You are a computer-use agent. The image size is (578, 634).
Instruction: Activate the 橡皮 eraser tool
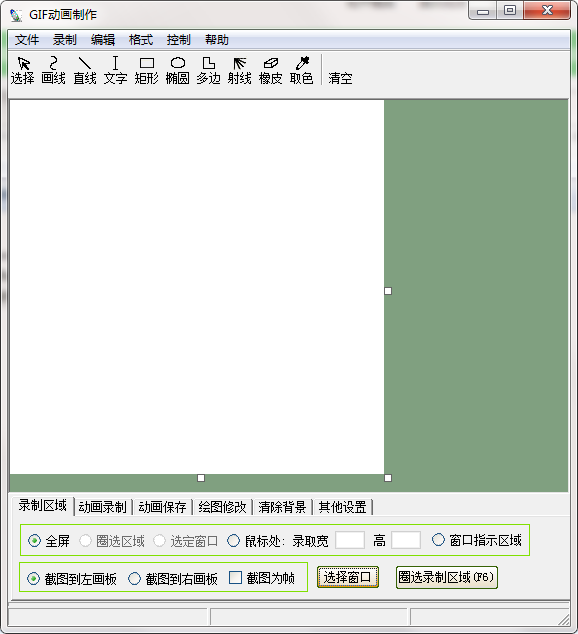tap(270, 71)
